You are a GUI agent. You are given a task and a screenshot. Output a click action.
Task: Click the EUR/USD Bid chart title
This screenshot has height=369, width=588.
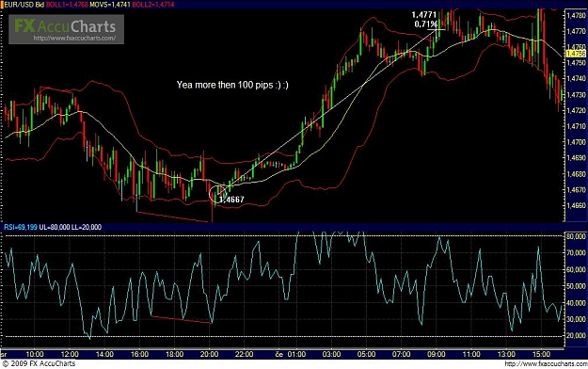click(x=24, y=5)
